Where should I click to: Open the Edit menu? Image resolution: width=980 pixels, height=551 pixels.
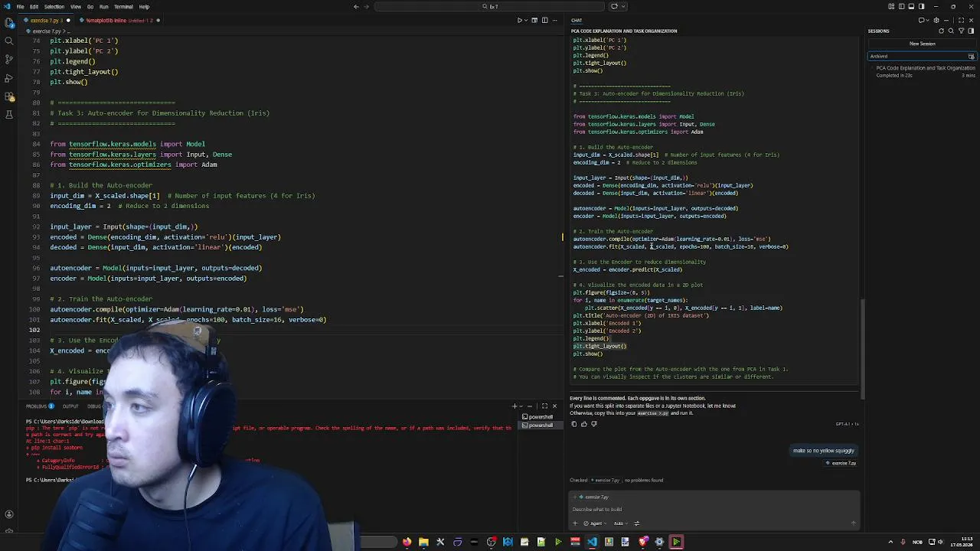click(34, 6)
